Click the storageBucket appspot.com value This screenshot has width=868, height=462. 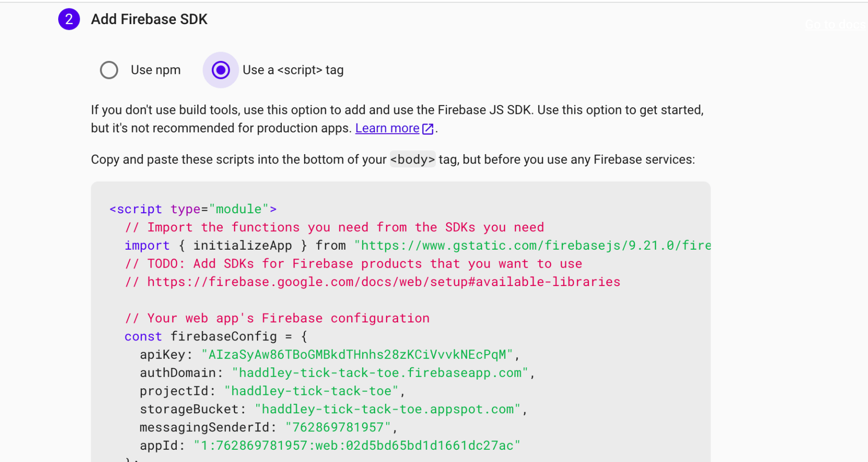coord(388,409)
